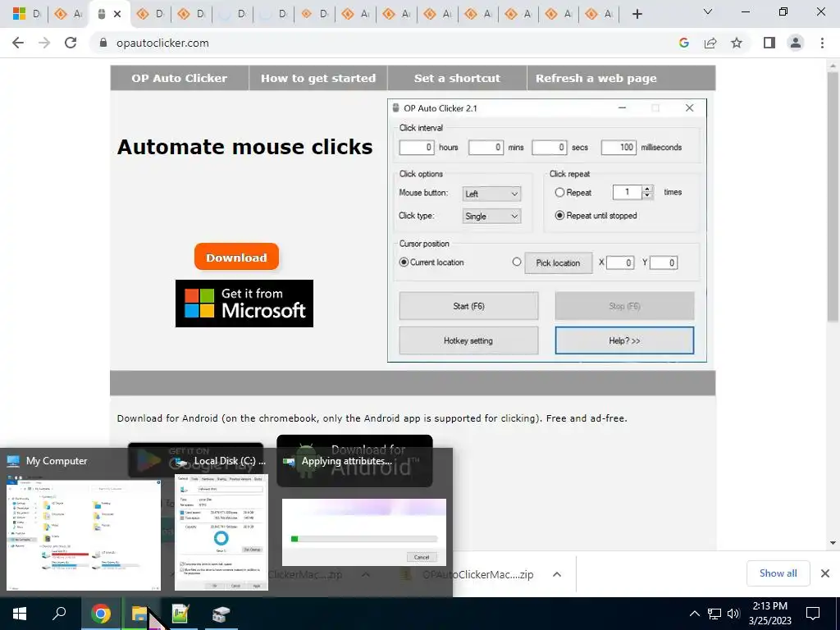The image size is (840, 630).
Task: Show hidden system tray icons
Action: point(694,614)
